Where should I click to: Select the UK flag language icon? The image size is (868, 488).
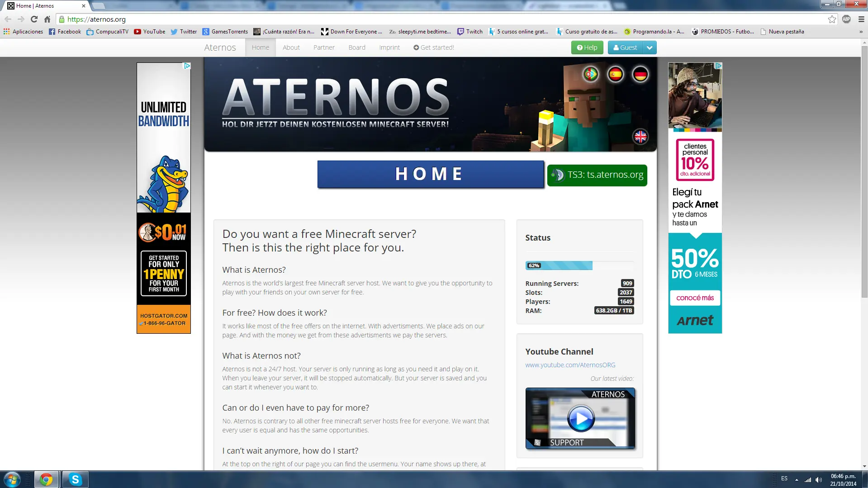click(x=640, y=137)
